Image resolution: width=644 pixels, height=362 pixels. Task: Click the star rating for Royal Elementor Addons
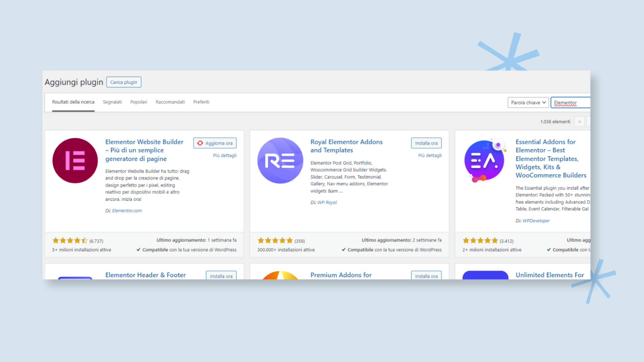pyautogui.click(x=275, y=241)
